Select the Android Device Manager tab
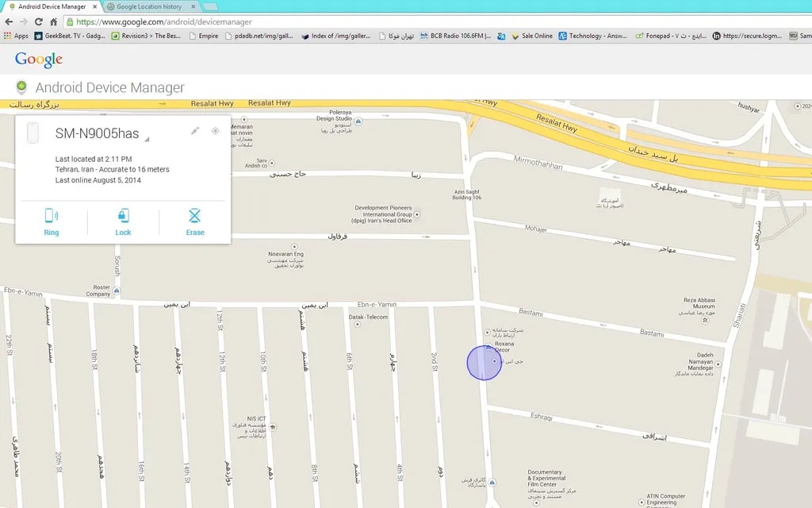 coord(52,6)
